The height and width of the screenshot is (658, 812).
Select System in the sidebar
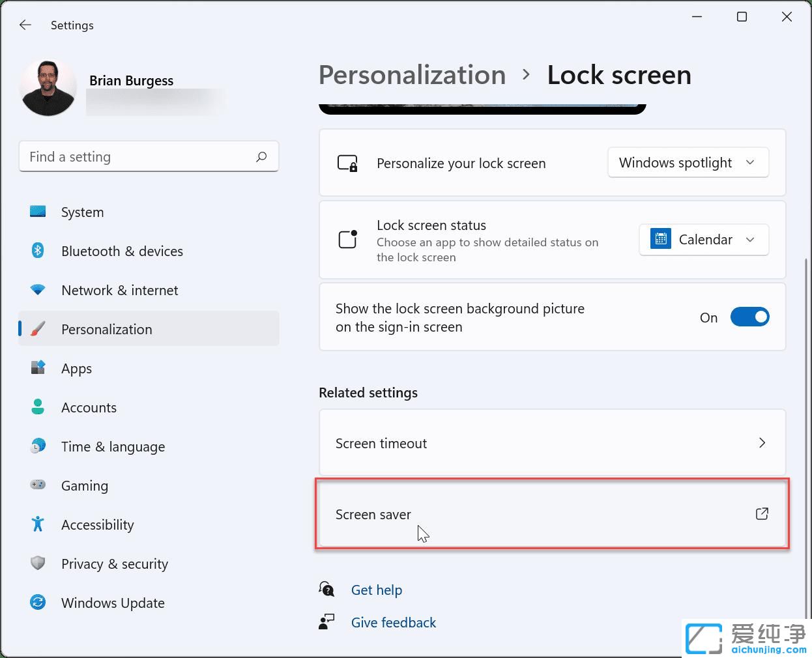[82, 212]
